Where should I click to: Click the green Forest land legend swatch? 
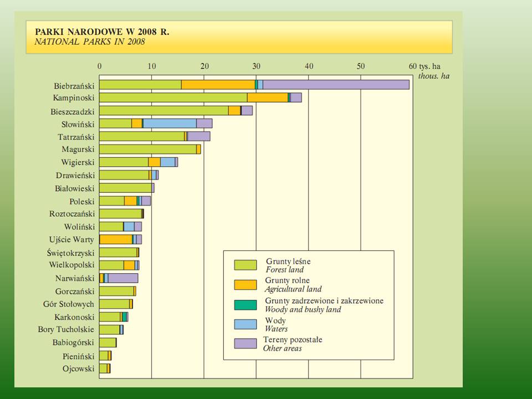(x=245, y=265)
